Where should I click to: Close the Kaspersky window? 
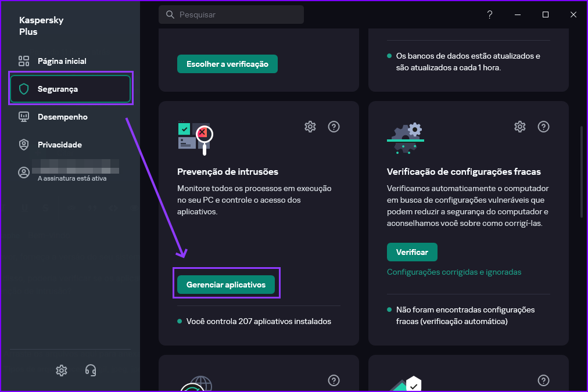573,15
